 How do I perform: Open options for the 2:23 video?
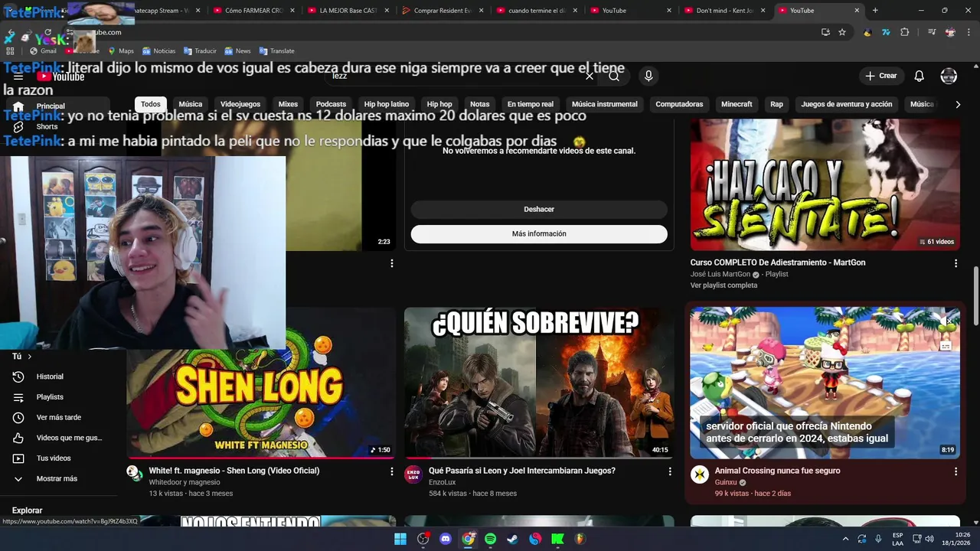pyautogui.click(x=392, y=263)
